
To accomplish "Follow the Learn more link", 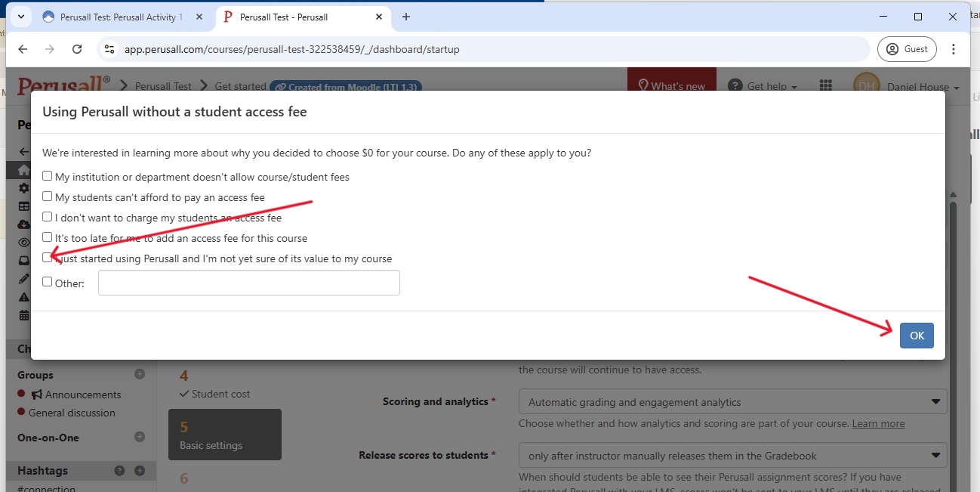I will coord(878,423).
